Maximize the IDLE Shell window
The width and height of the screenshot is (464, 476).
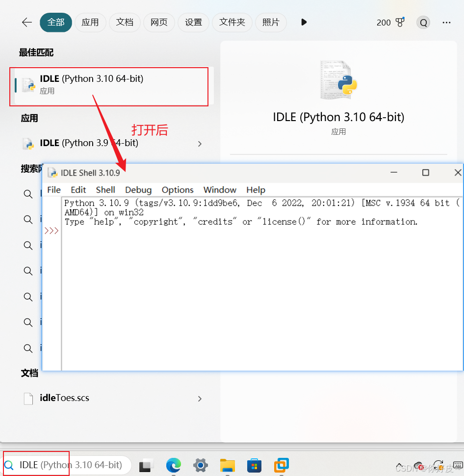425,173
